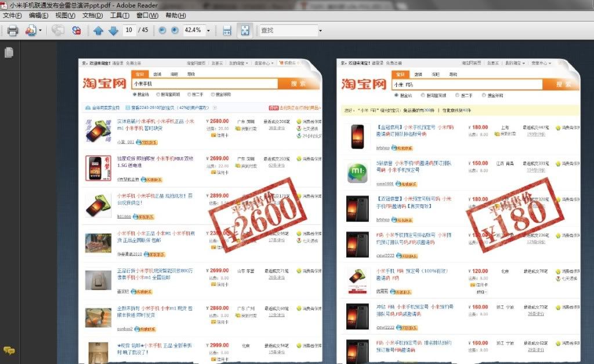This screenshot has width=594, height=364.
Task: Click the credit card icon under ¥2580.00
Action: click(x=213, y=135)
